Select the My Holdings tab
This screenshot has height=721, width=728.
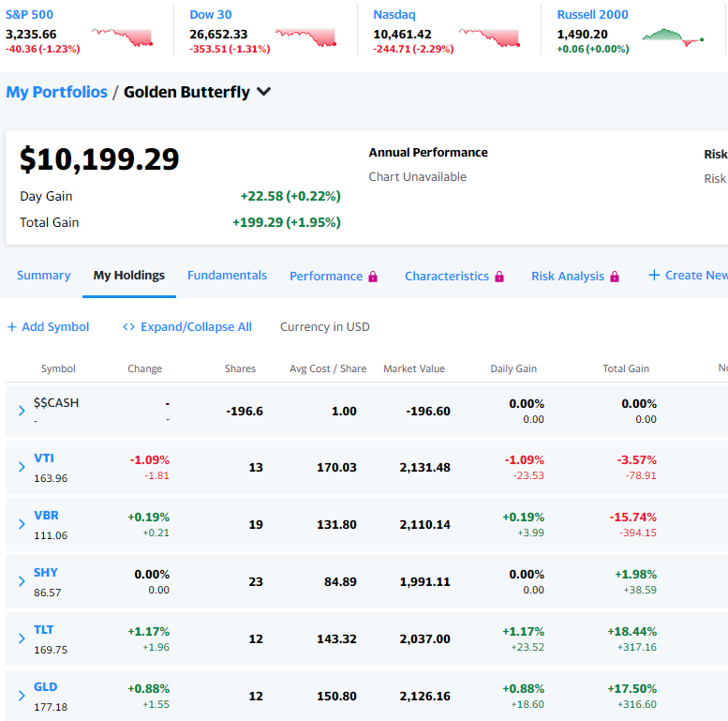coord(129,276)
